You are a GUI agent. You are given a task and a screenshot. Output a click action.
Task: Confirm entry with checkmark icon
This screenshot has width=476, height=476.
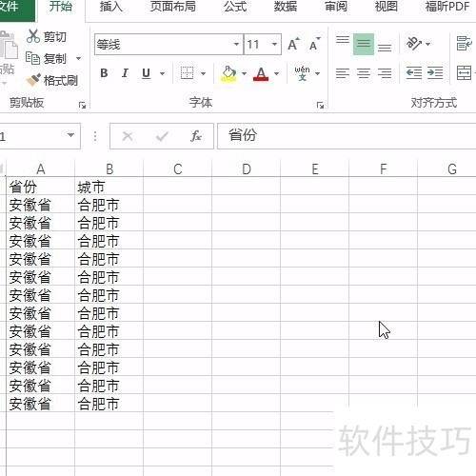pos(162,136)
